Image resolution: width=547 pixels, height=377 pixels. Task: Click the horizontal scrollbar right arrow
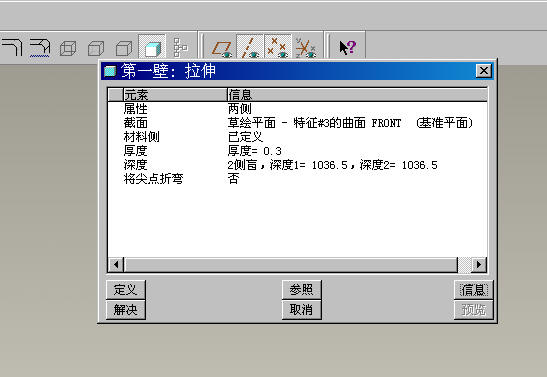[x=479, y=265]
